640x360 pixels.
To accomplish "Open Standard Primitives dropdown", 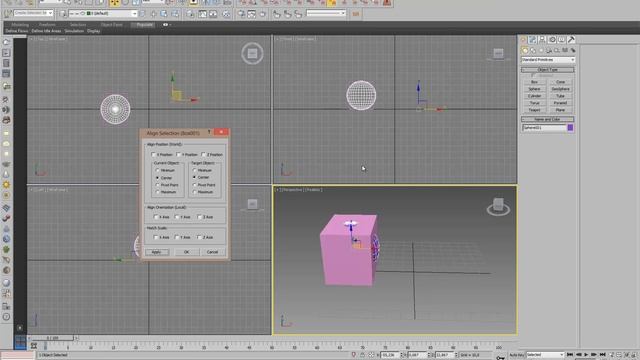I will pyautogui.click(x=548, y=60).
